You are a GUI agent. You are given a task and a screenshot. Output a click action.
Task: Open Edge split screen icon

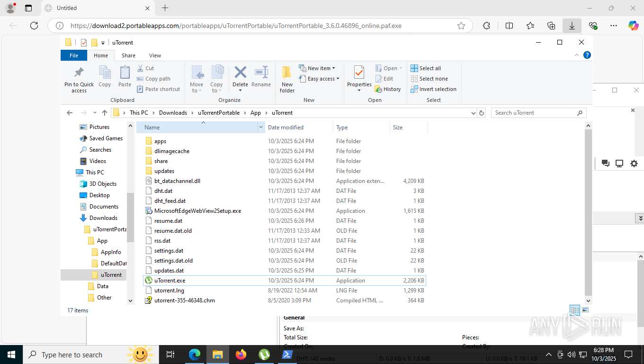(510, 26)
